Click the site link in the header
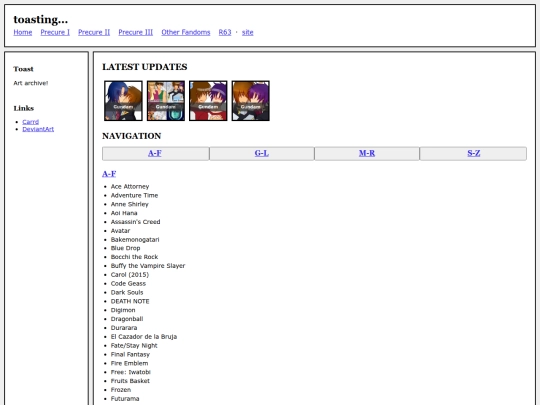 [x=248, y=32]
